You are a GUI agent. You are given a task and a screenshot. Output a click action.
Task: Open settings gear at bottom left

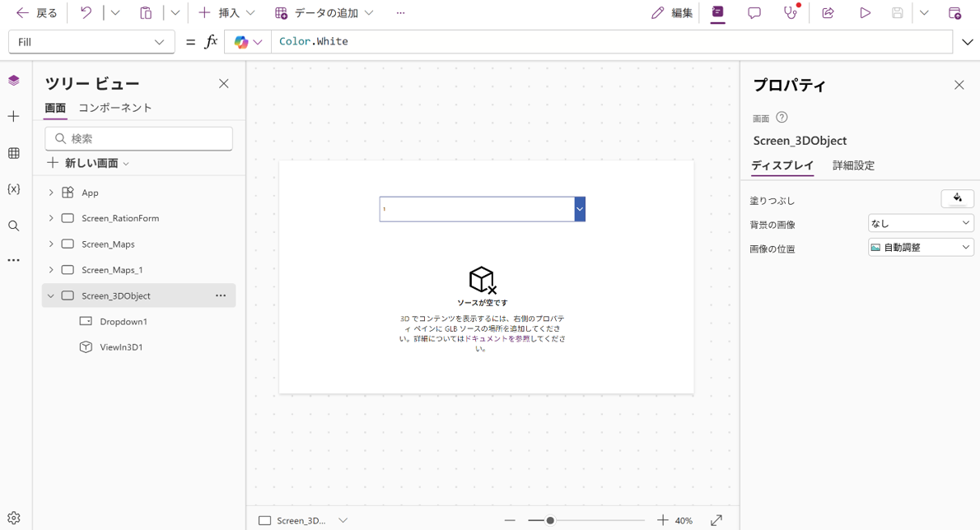pos(14,518)
